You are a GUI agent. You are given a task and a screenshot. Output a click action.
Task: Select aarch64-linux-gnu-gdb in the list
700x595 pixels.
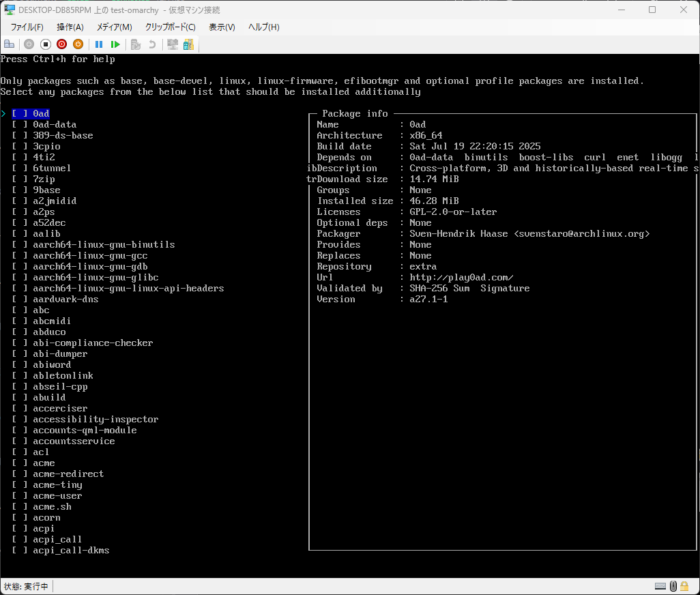click(x=90, y=267)
